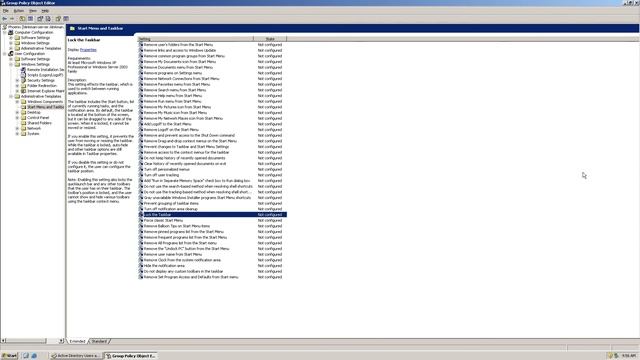Select 'Remove user name from Start Menu' row
This screenshot has height=360, width=640.
pos(212,254)
